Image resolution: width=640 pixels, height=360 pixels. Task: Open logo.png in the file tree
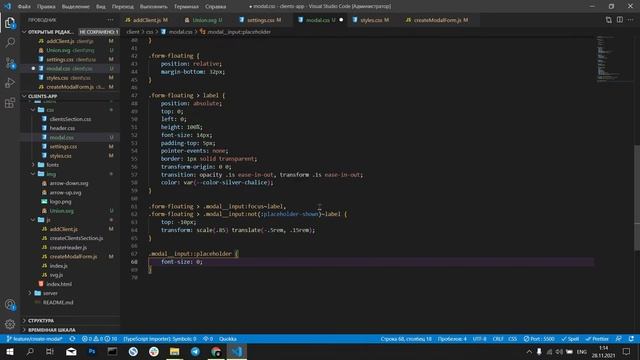tap(60, 202)
